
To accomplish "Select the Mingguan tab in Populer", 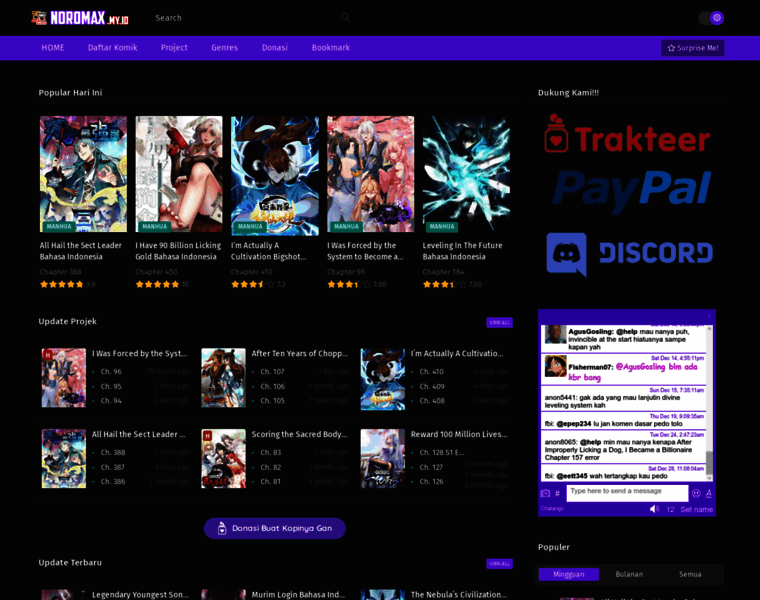I will point(569,574).
